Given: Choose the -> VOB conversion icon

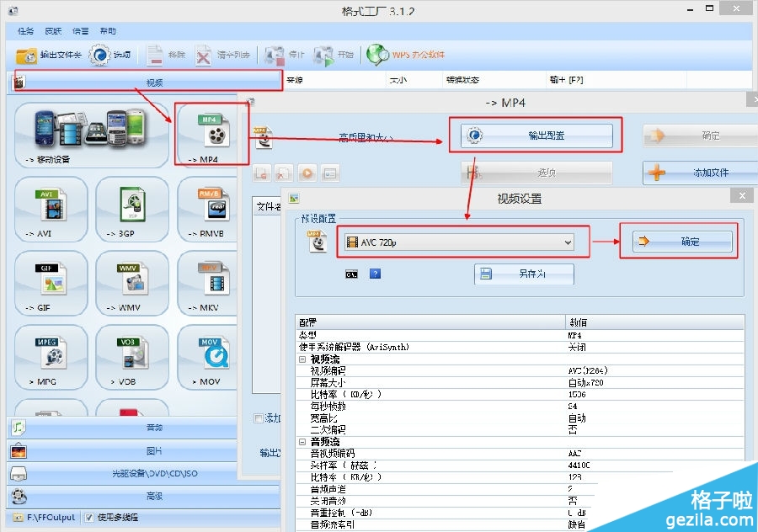Looking at the screenshot, I should [132, 357].
